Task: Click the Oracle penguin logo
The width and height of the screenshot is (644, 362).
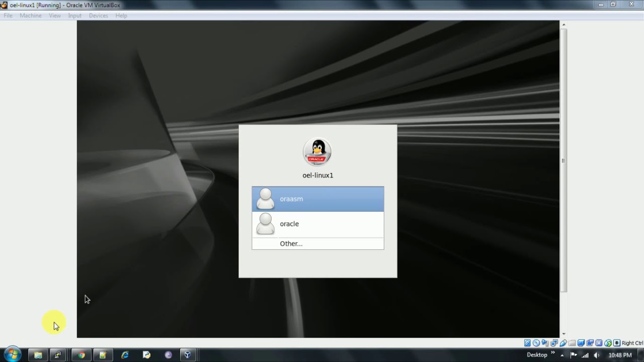Action: pos(317,151)
